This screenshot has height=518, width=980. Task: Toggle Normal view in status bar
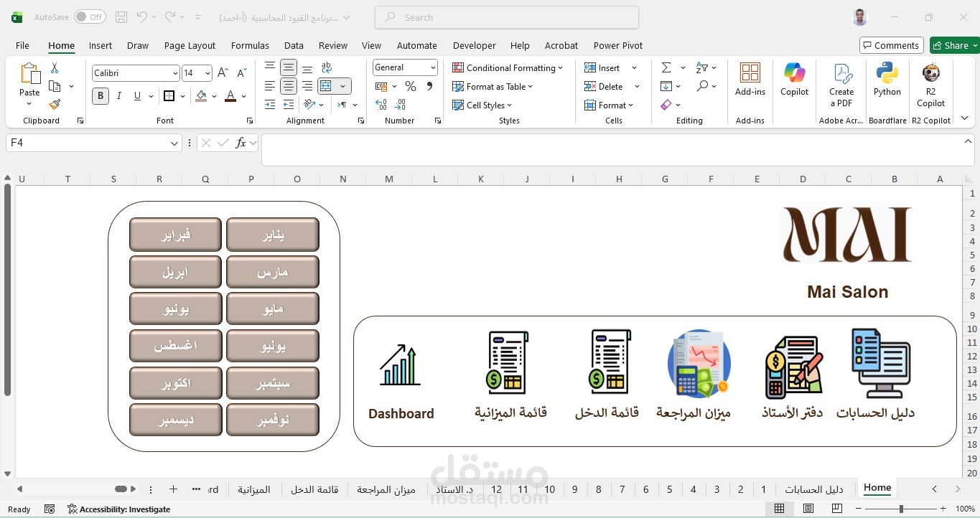click(x=780, y=509)
